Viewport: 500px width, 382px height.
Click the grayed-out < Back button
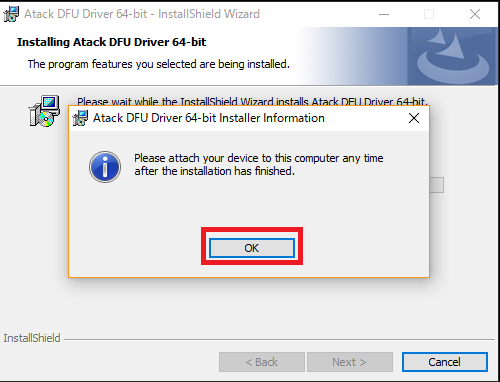point(262,362)
